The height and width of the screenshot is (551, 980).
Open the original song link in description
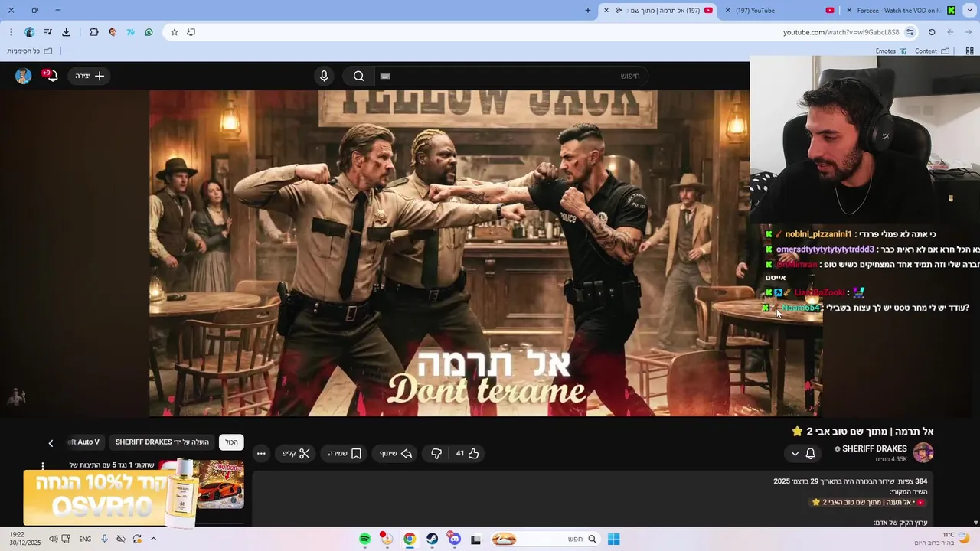(x=869, y=502)
